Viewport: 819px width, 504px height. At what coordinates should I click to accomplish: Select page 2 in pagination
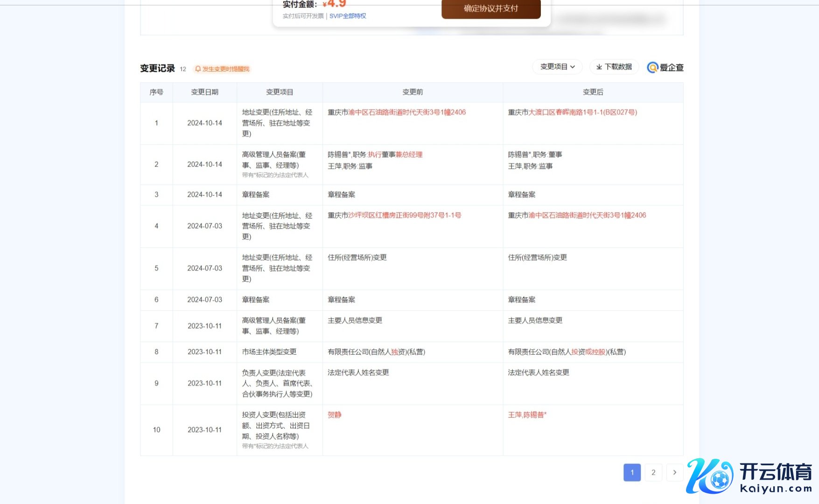tap(653, 472)
